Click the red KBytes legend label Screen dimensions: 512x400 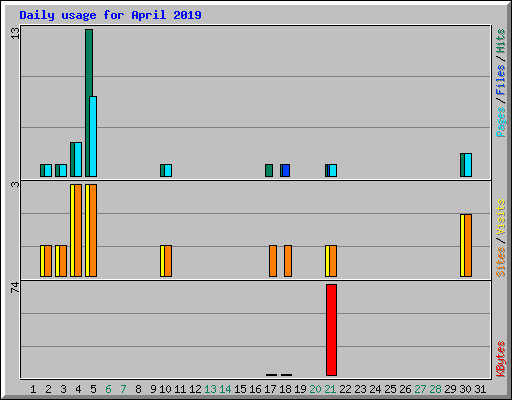(x=501, y=359)
